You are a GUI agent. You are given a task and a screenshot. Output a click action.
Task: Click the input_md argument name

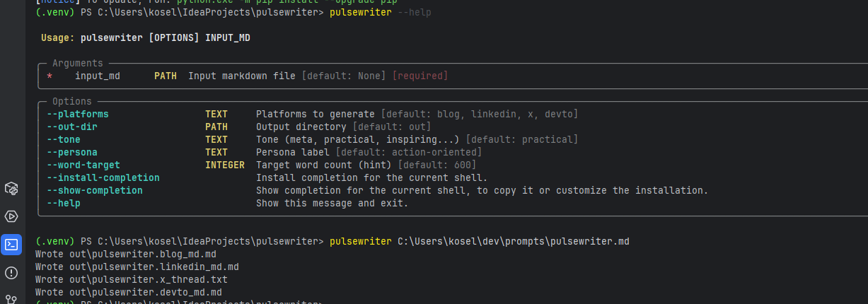point(98,76)
